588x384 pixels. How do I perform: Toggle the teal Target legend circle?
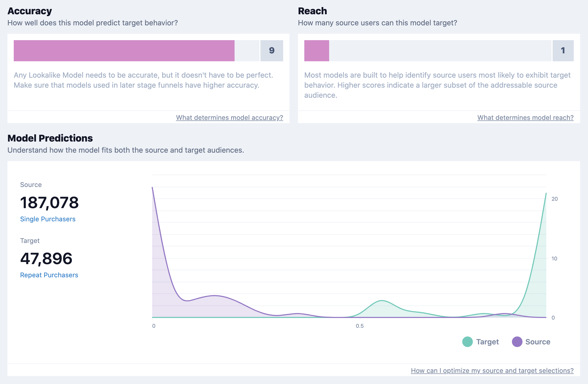pos(467,342)
